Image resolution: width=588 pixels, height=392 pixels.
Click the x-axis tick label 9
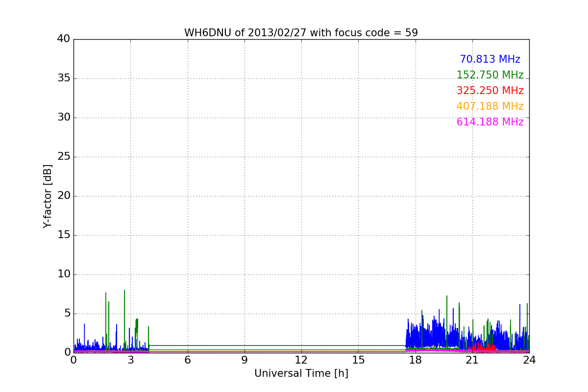[245, 360]
